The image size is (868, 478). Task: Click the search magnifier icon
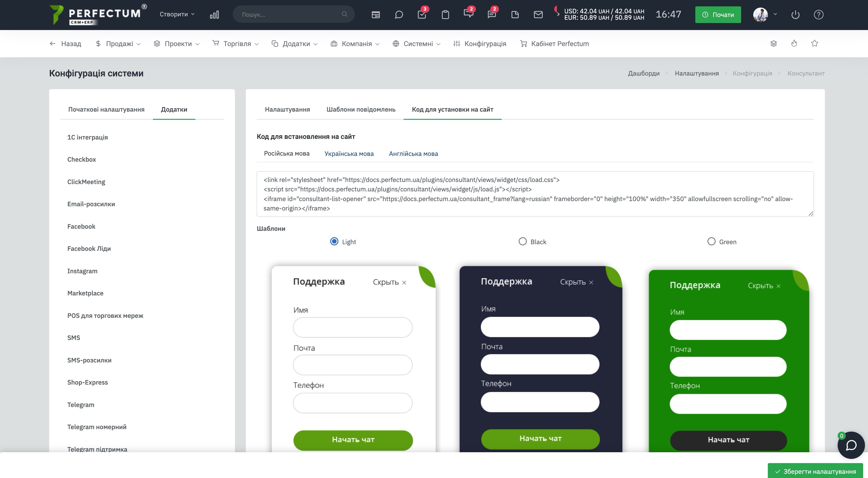tap(344, 14)
